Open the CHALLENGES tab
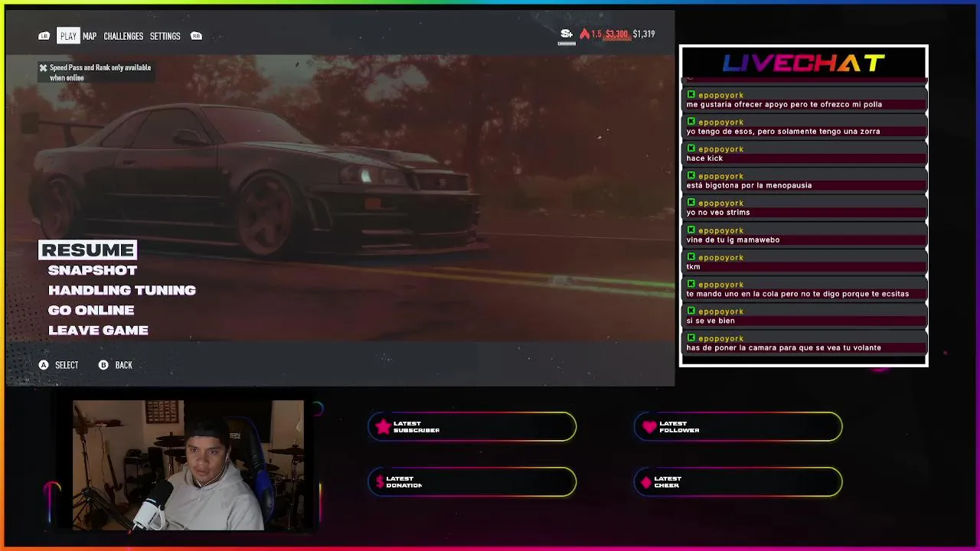 click(123, 36)
